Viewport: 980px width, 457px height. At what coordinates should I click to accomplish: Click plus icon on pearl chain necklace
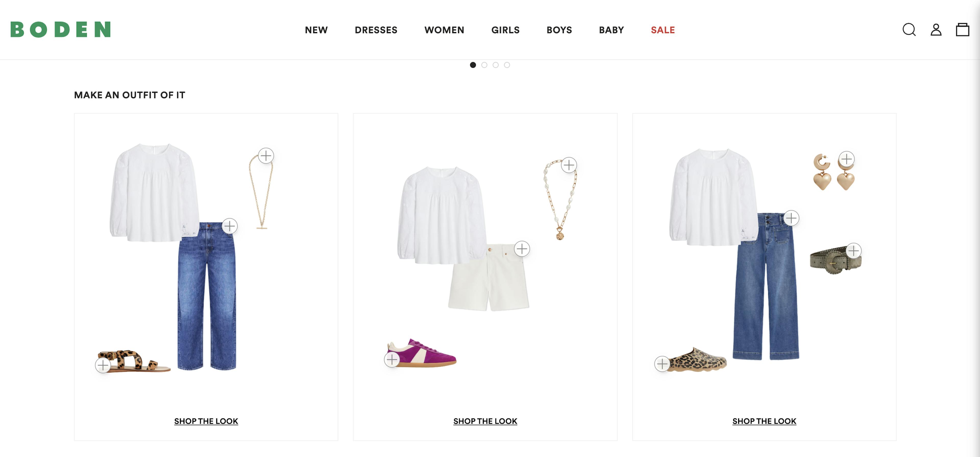(569, 165)
